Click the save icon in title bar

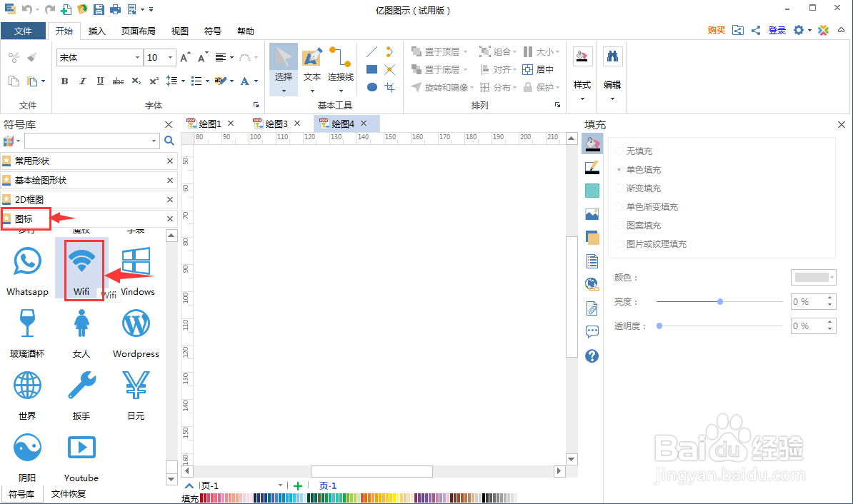pyautogui.click(x=99, y=9)
